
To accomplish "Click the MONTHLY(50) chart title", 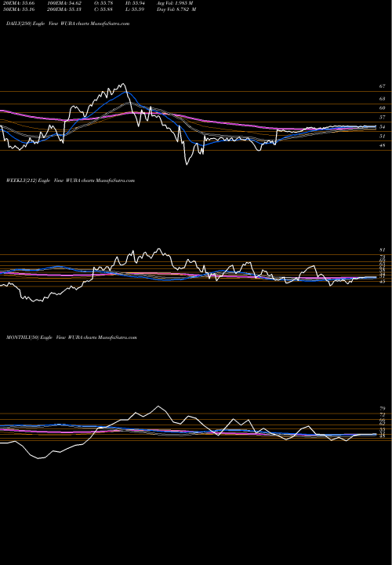I will 71,337.
